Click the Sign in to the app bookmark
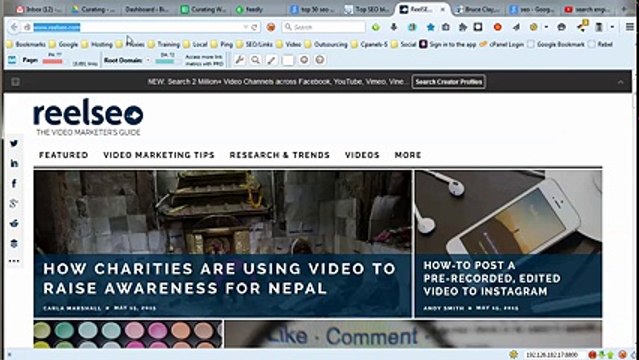The height and width of the screenshot is (360, 639). 447,44
